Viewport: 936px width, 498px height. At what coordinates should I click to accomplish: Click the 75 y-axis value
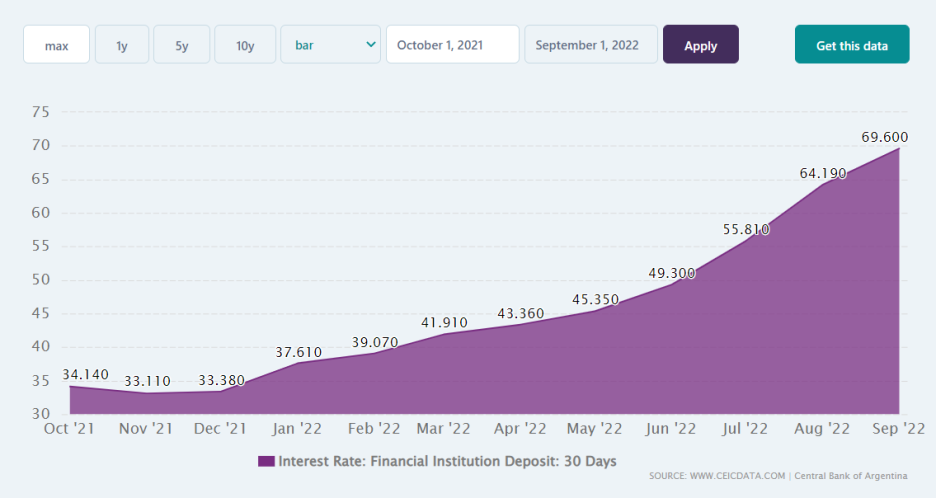tap(41, 112)
